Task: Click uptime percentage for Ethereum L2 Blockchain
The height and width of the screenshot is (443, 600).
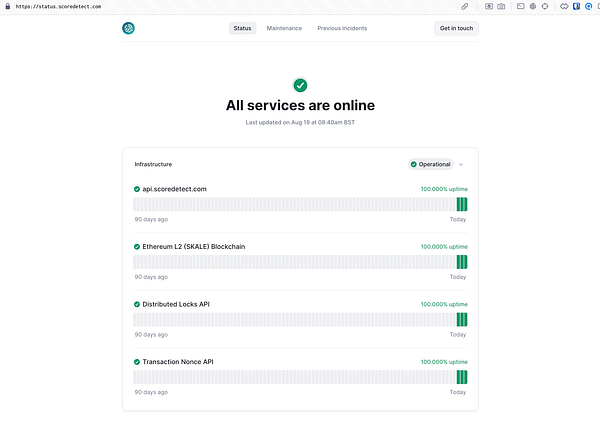Action: tap(444, 247)
